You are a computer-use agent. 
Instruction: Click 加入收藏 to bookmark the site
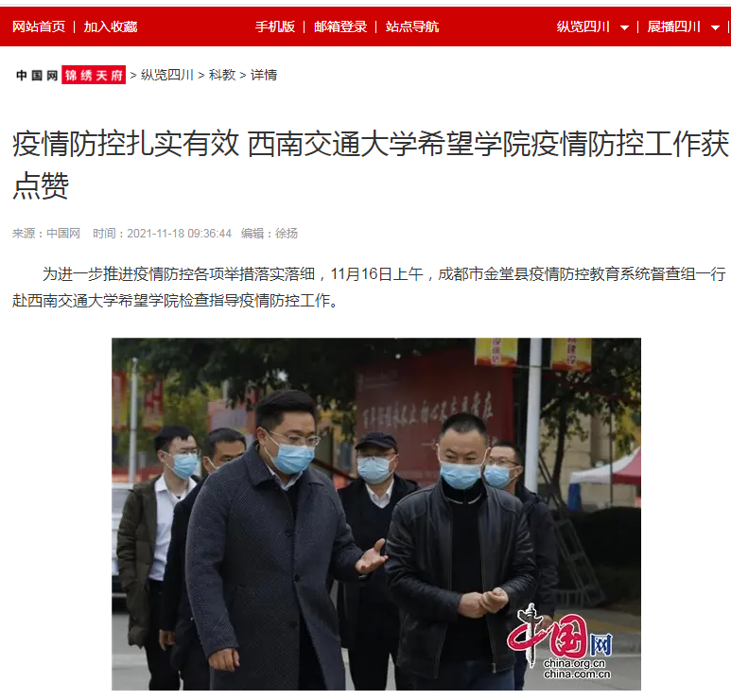point(111,26)
